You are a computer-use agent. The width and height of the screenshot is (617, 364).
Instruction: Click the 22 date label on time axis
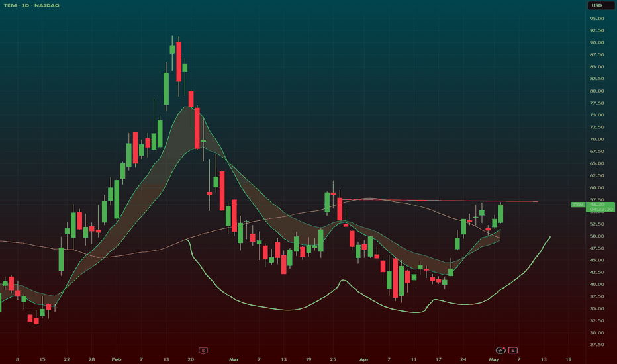point(67,359)
